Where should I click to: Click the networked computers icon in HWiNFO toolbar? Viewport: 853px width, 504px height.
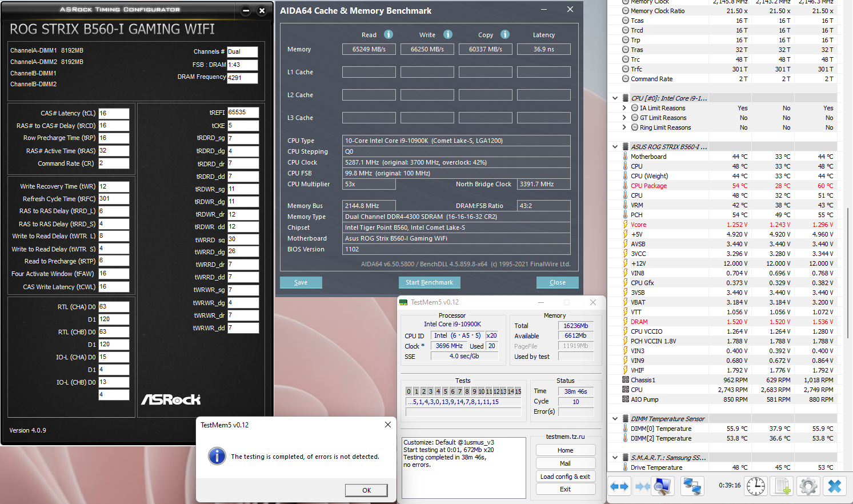(x=692, y=486)
